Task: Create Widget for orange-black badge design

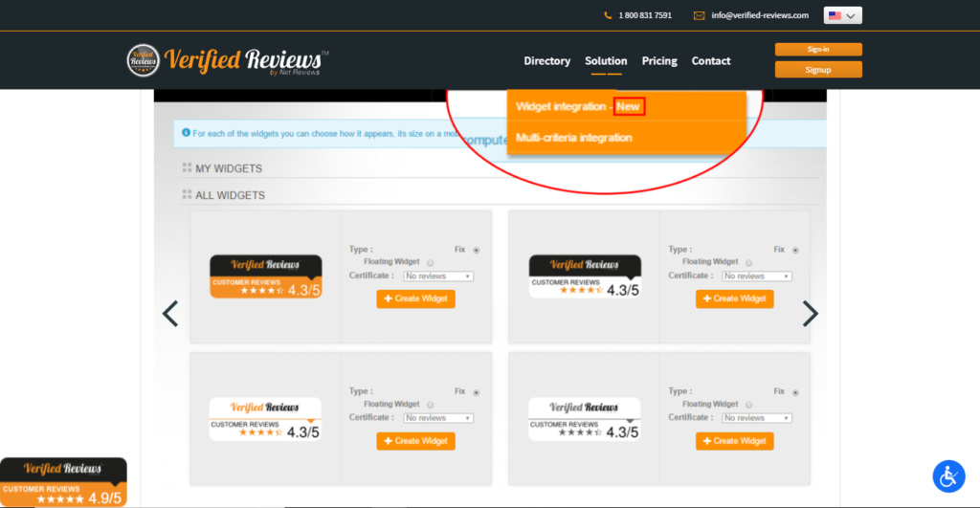Action: click(x=415, y=298)
